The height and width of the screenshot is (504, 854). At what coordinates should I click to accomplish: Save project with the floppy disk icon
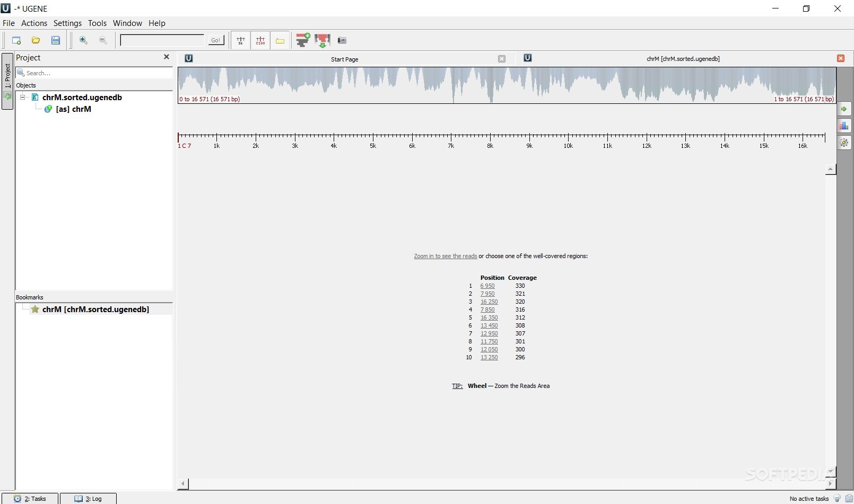(55, 40)
